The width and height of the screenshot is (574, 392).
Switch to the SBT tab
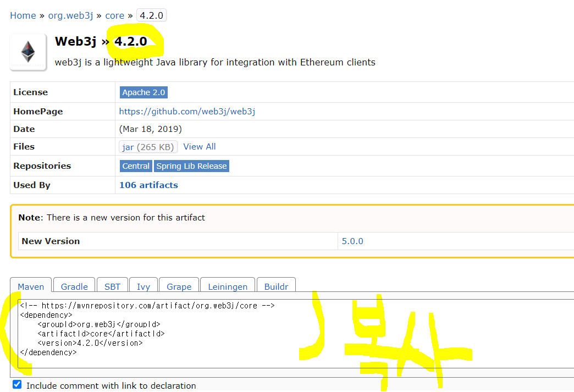(x=112, y=286)
